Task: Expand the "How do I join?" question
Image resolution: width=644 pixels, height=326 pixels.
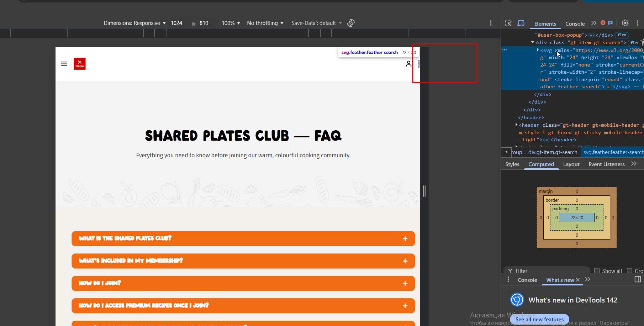Action: 243,283
